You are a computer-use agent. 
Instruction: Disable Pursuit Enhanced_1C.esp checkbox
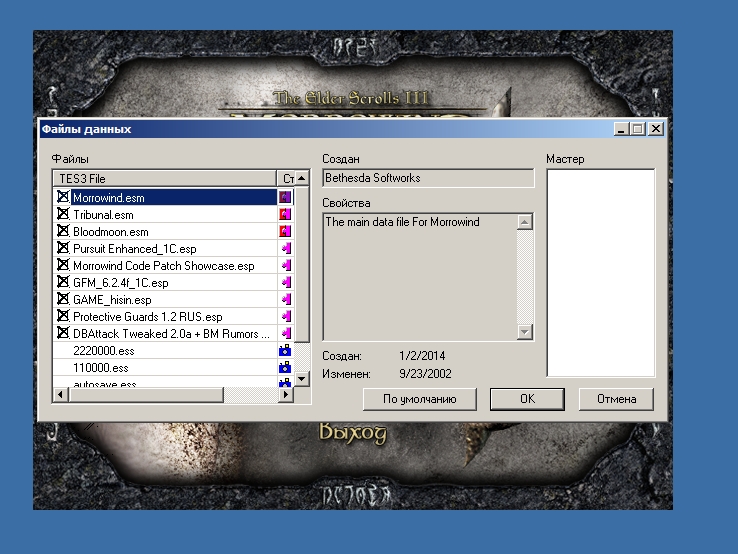[63, 248]
